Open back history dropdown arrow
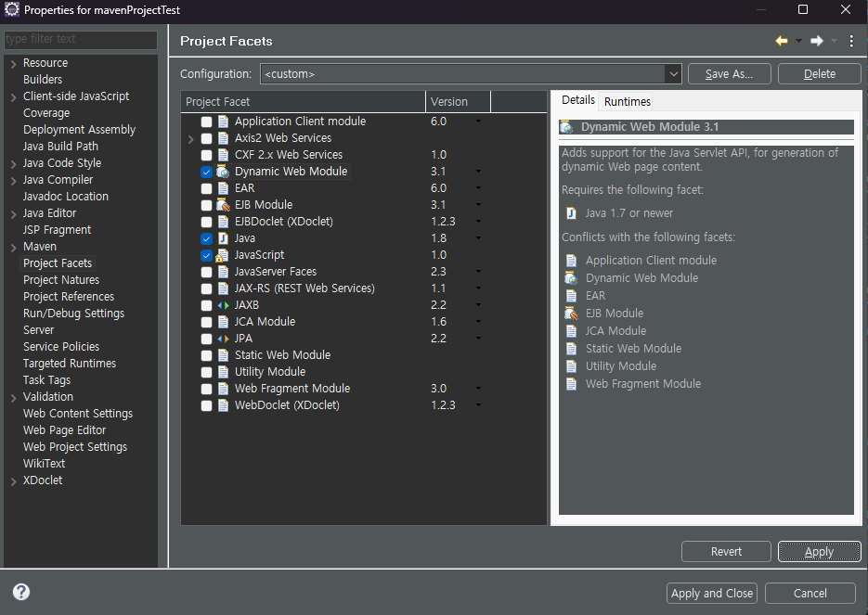This screenshot has height=615, width=868. coord(798,41)
